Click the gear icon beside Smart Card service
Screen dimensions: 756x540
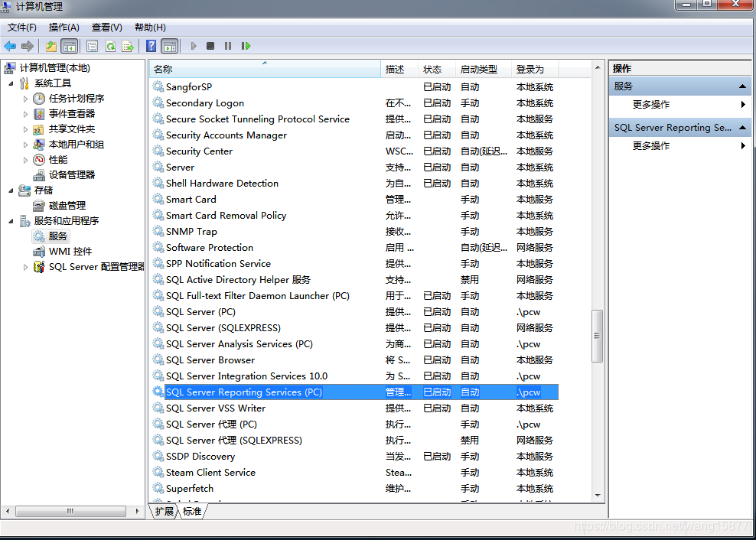[x=158, y=199]
